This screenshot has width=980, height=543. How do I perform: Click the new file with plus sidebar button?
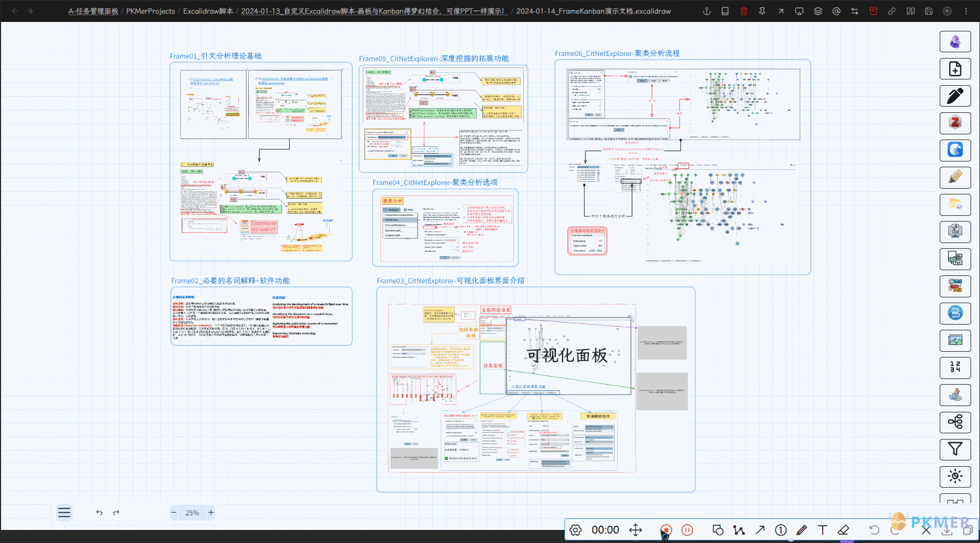point(955,69)
